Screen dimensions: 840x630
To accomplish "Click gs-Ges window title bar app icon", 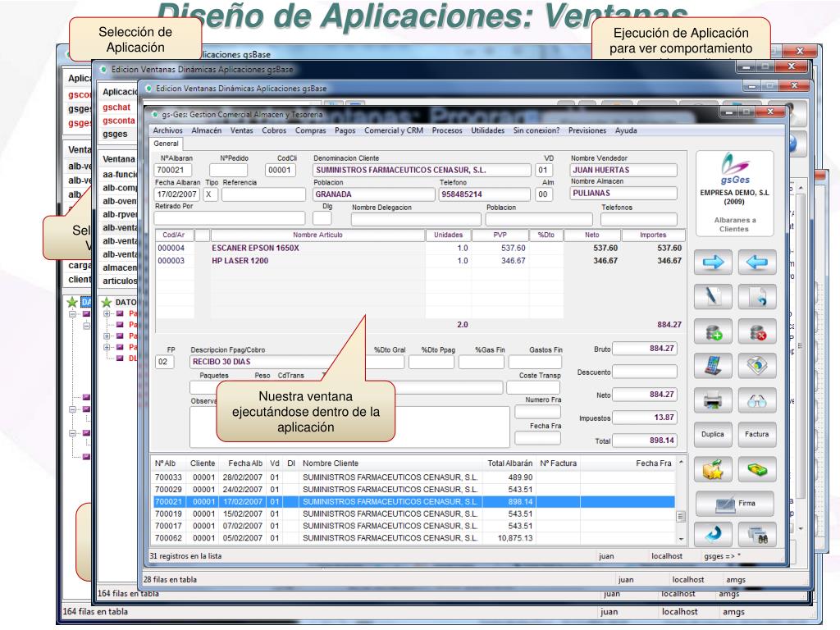I will [155, 114].
